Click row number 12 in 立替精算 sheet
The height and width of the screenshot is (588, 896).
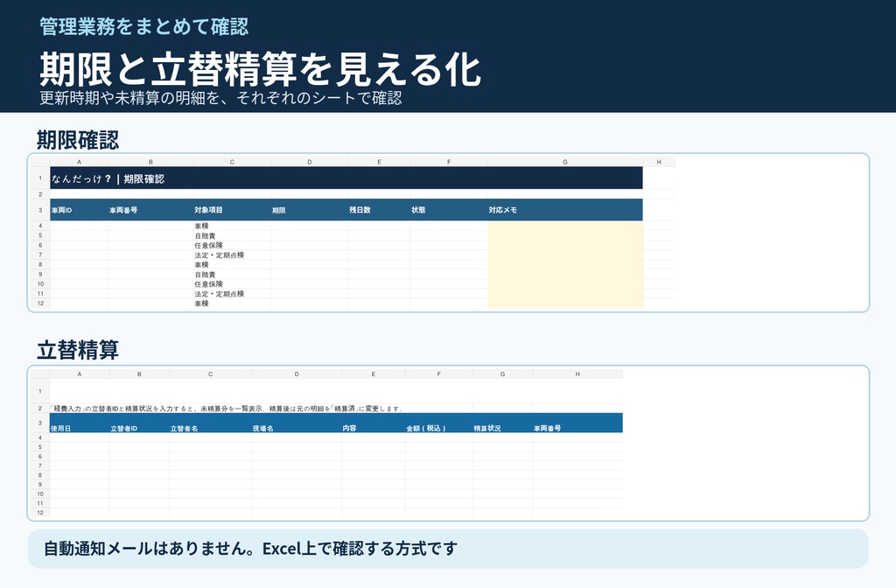pyautogui.click(x=40, y=513)
